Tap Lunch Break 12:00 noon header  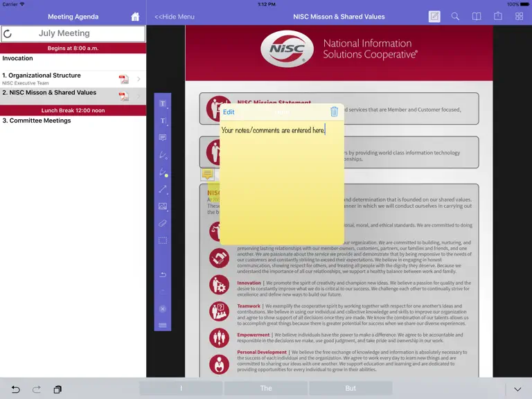point(73,110)
